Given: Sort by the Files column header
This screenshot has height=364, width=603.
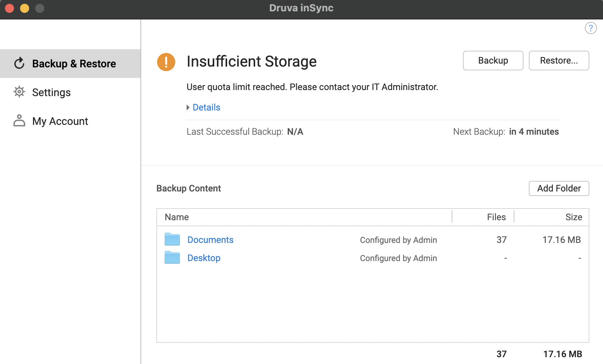Looking at the screenshot, I should 496,217.
